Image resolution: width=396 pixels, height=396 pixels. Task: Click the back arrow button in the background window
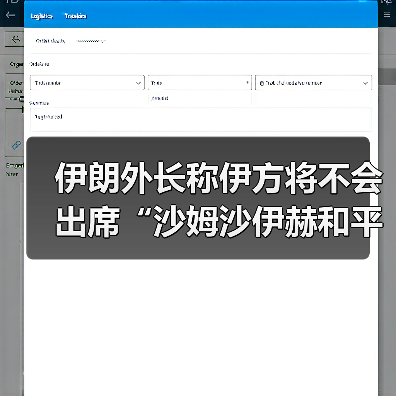(15, 39)
